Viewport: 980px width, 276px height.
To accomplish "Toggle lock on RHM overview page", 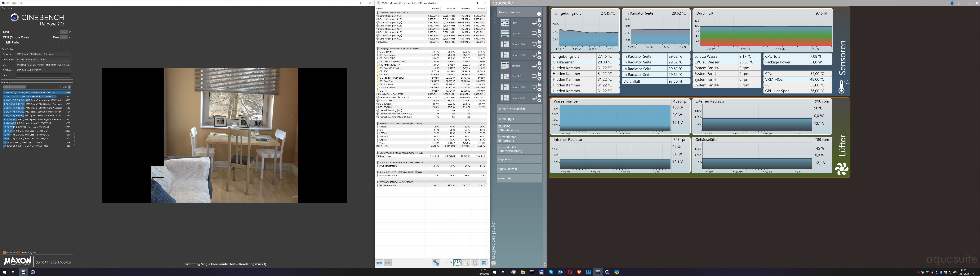I will (x=539, y=21).
